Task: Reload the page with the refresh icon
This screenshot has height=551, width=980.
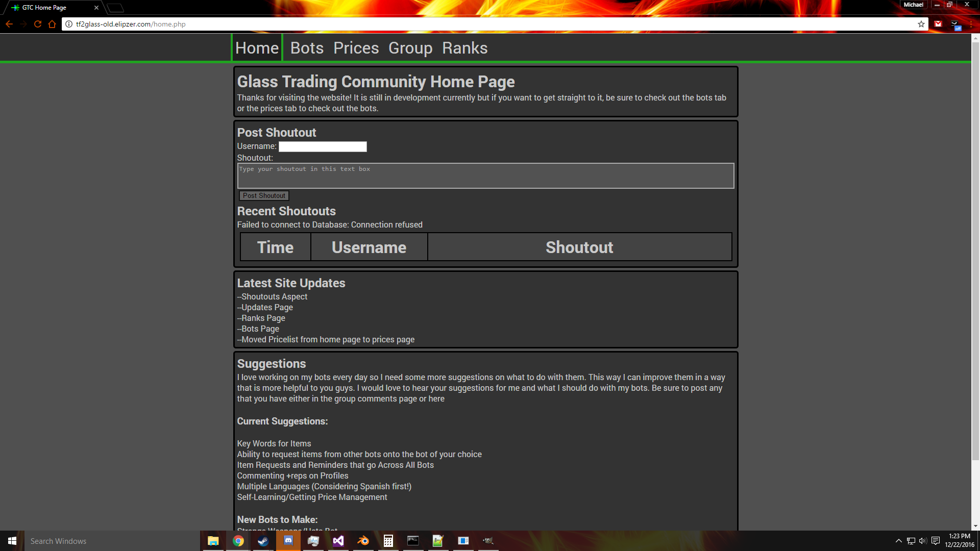Action: click(38, 24)
